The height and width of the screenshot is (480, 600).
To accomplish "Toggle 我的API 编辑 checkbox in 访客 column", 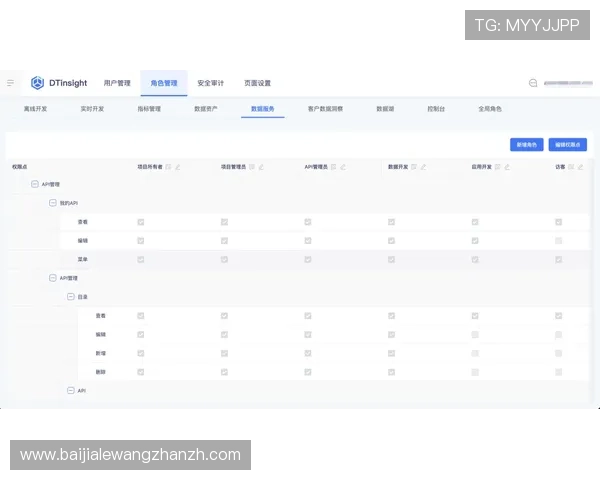I will point(558,240).
